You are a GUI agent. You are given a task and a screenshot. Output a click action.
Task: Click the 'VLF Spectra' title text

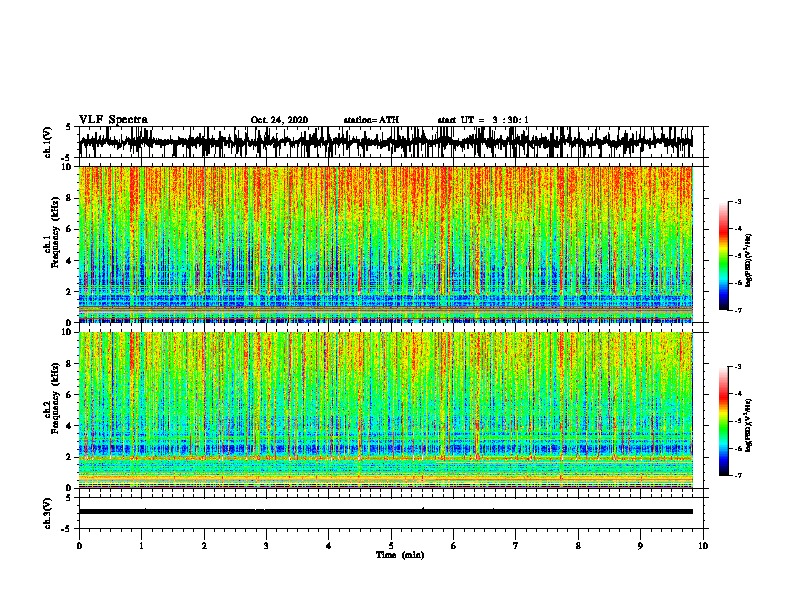pyautogui.click(x=113, y=120)
